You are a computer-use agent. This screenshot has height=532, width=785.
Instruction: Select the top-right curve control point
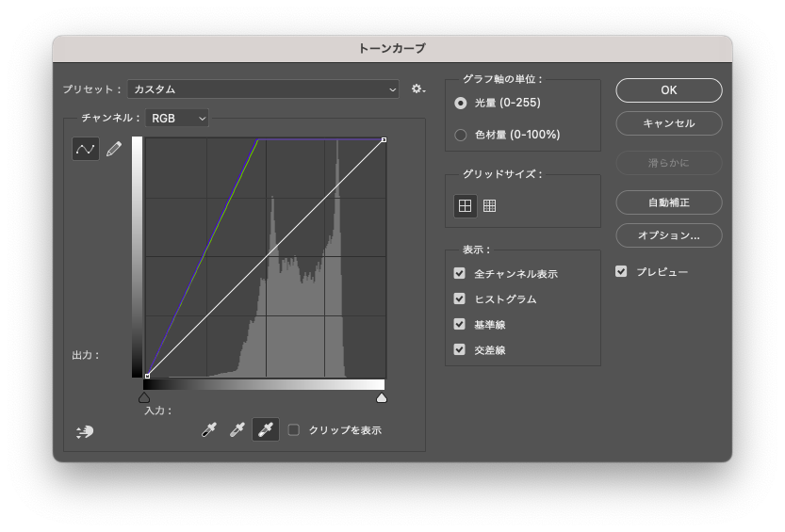pyautogui.click(x=384, y=140)
